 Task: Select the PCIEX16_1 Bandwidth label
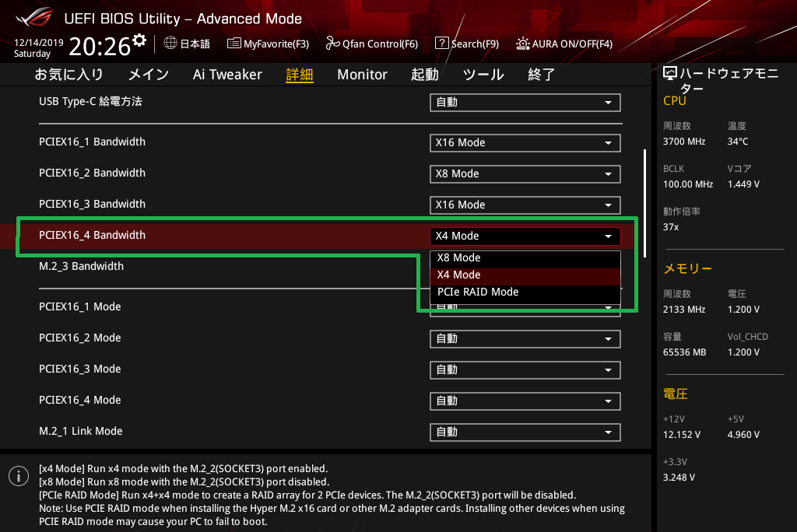(x=92, y=142)
